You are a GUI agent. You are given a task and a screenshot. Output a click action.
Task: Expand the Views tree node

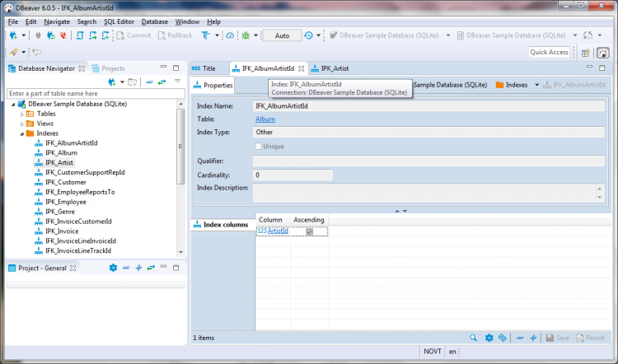pos(22,124)
